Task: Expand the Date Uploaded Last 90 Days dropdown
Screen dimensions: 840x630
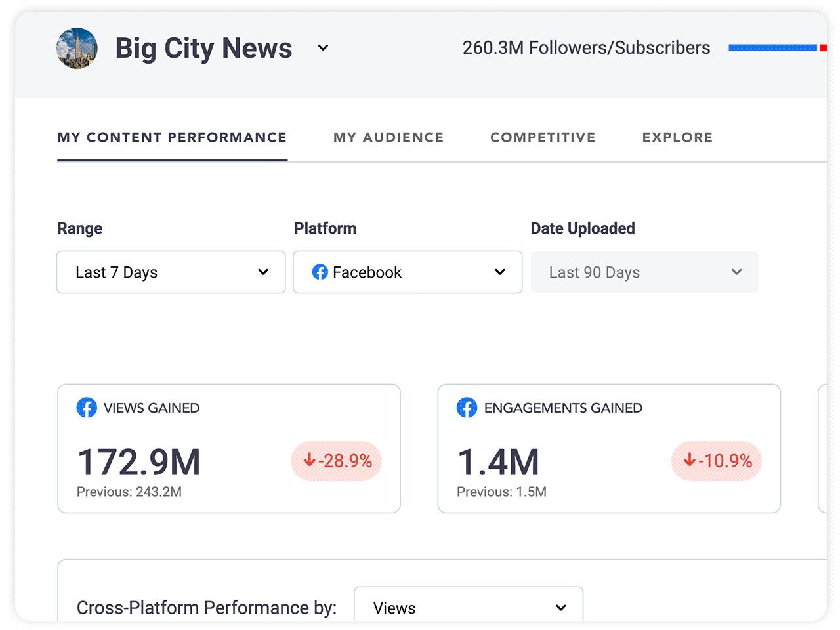Action: 644,272
